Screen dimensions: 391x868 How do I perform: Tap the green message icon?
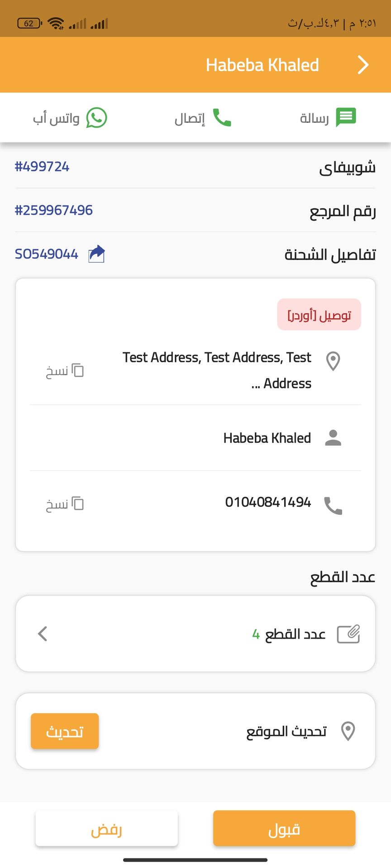point(346,118)
